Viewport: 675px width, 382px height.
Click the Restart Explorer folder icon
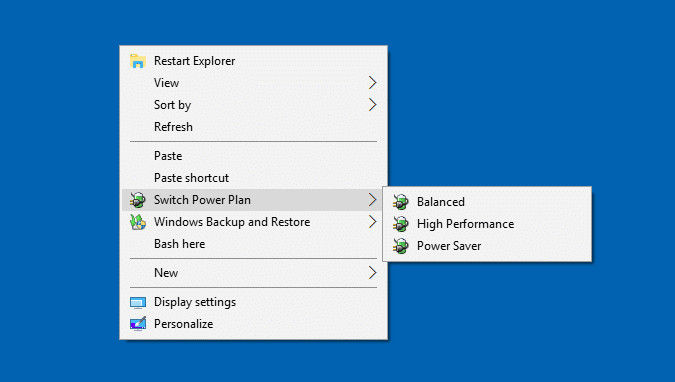[x=138, y=61]
